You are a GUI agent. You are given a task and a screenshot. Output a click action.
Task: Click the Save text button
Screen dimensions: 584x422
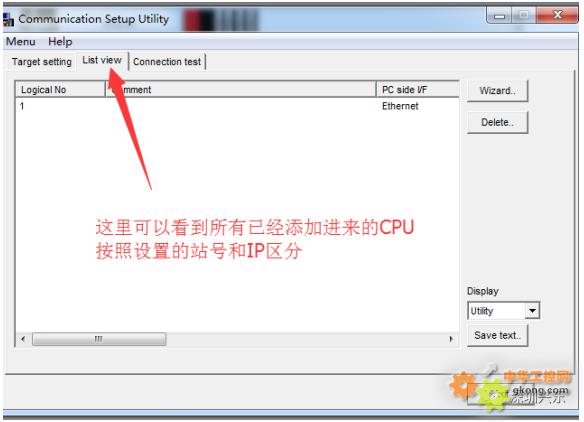point(497,335)
